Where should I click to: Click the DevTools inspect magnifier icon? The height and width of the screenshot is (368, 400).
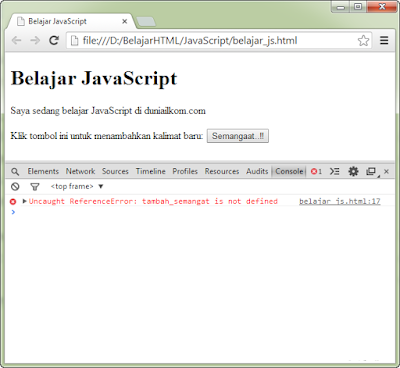[x=15, y=172]
